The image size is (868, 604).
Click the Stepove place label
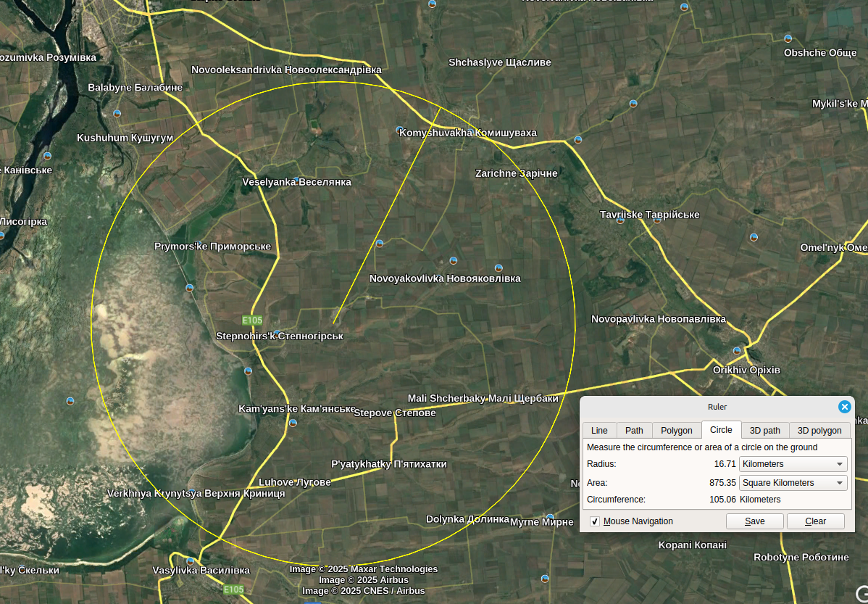395,413
